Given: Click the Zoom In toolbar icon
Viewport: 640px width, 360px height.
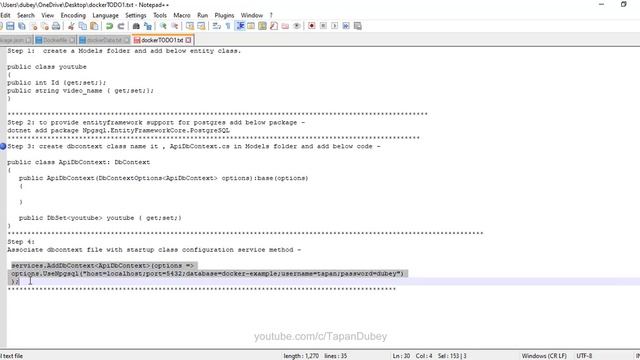Looking at the screenshot, I should pos(163,26).
